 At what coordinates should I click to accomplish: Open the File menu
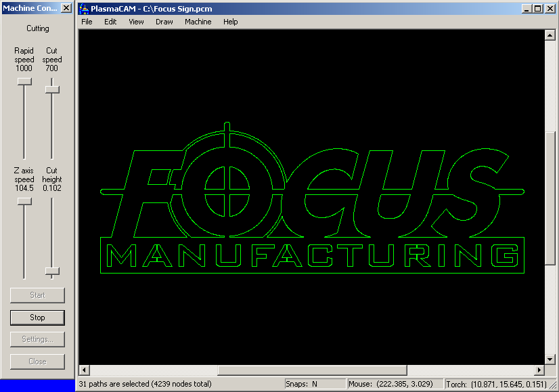pos(87,22)
